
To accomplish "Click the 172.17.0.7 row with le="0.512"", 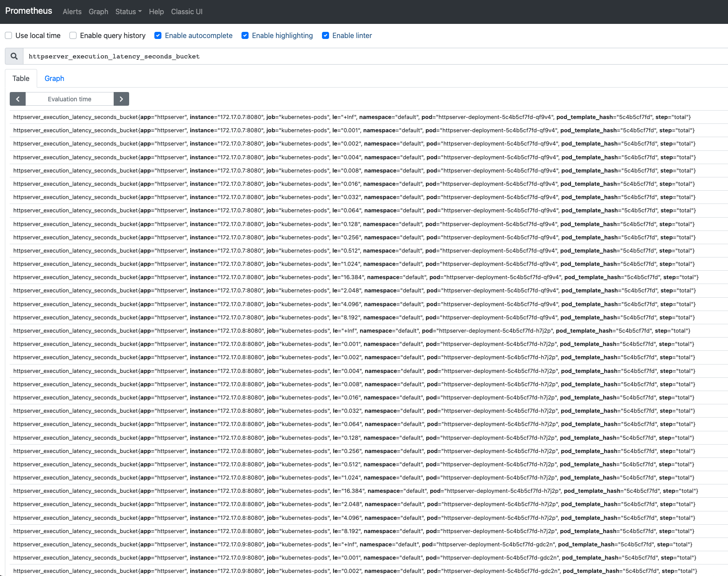I will pos(369,251).
